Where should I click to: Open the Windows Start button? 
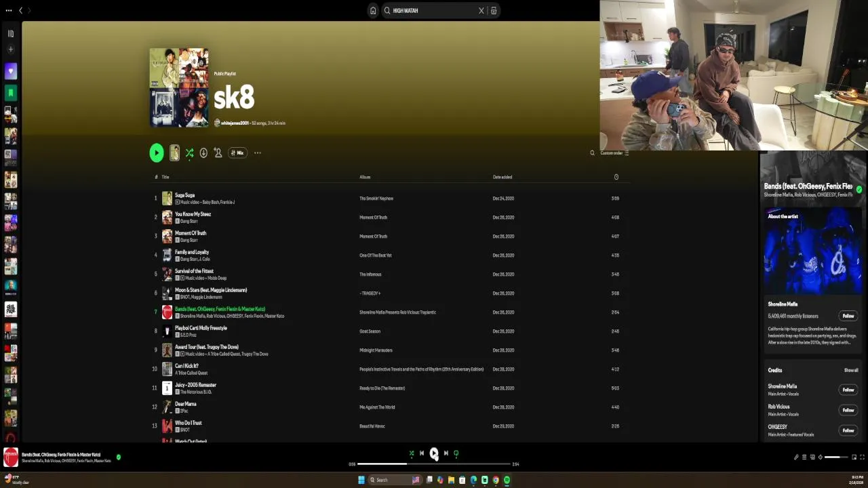point(361,480)
